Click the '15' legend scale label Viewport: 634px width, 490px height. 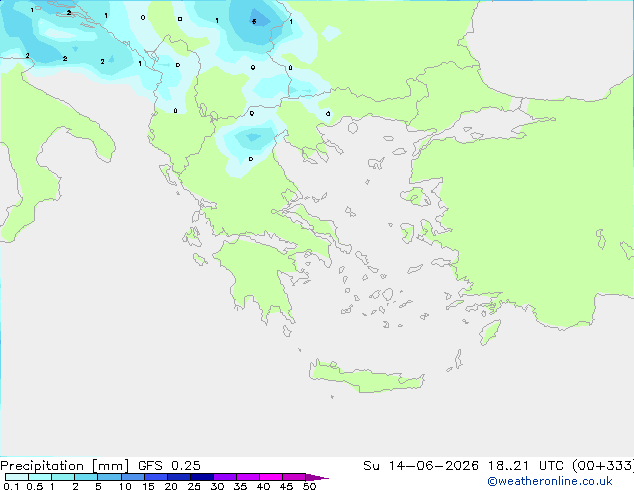[148, 486]
